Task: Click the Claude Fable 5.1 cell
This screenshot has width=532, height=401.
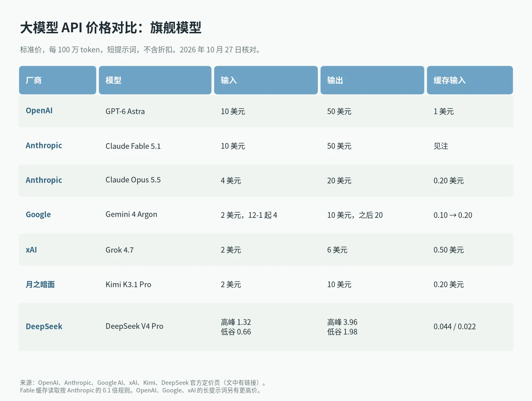Action: [x=133, y=146]
